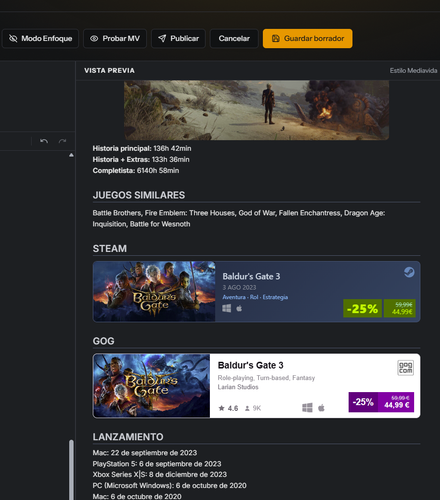This screenshot has width=440, height=500.
Task: Save draft with Guardar borrador
Action: pos(307,38)
